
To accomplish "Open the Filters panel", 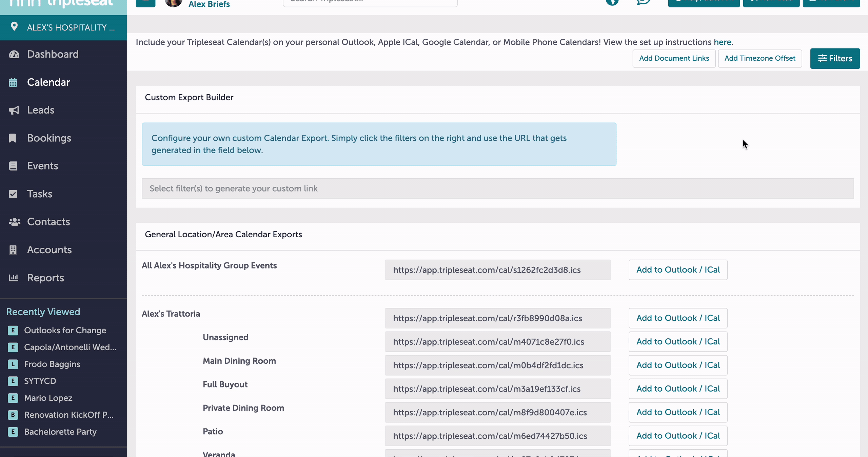I will pos(835,58).
